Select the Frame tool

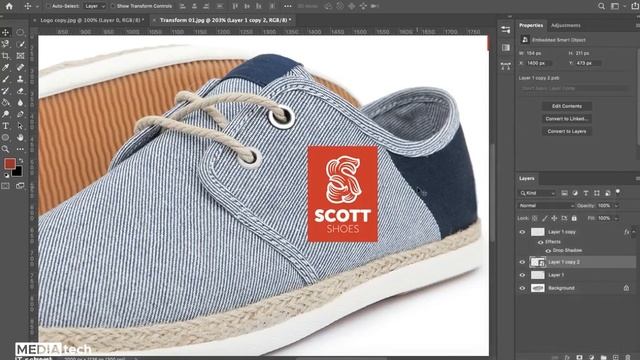pyautogui.click(x=20, y=56)
